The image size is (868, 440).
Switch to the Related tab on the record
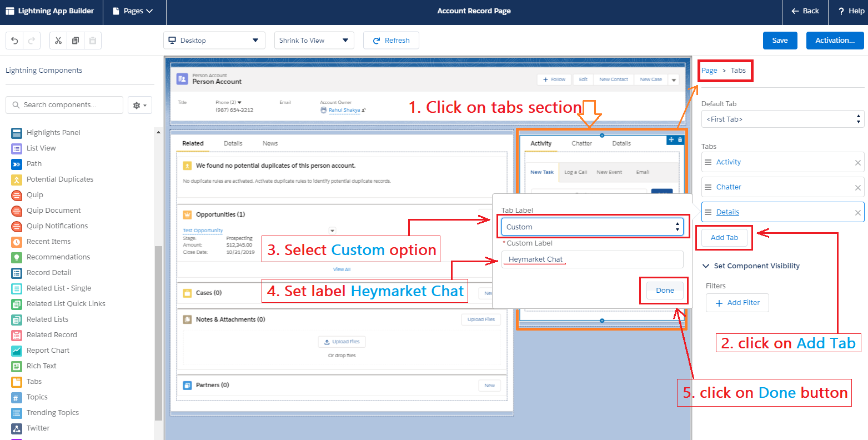193,143
